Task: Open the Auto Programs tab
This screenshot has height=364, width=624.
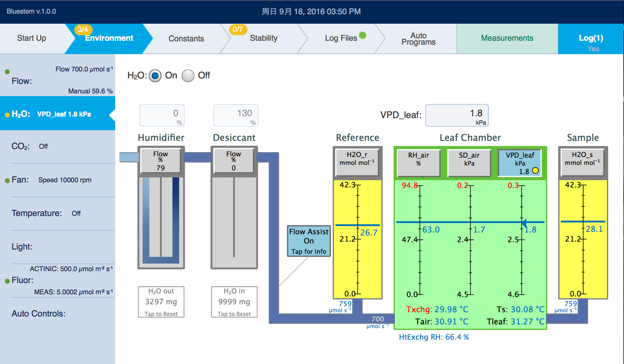Action: point(418,39)
